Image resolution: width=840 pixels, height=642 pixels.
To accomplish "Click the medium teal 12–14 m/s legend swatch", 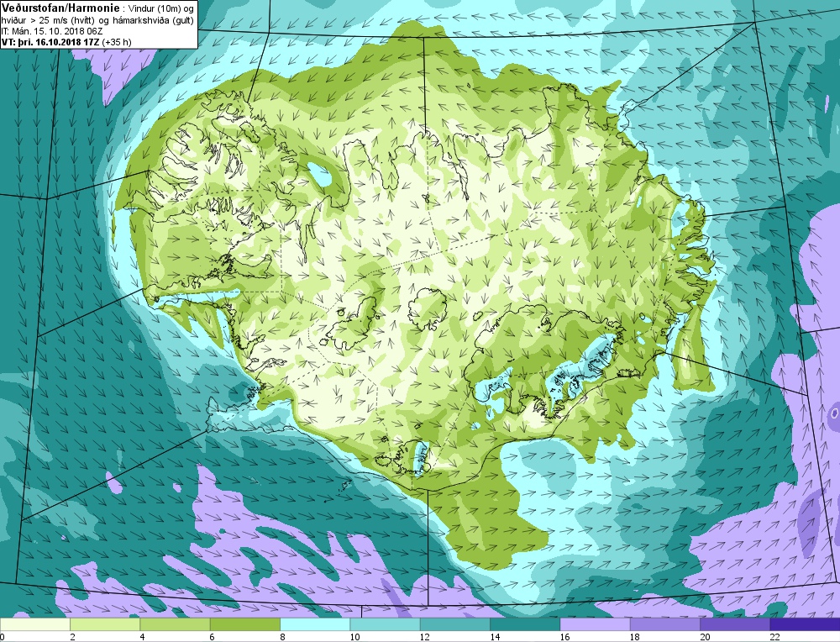I will pyautogui.click(x=454, y=624).
